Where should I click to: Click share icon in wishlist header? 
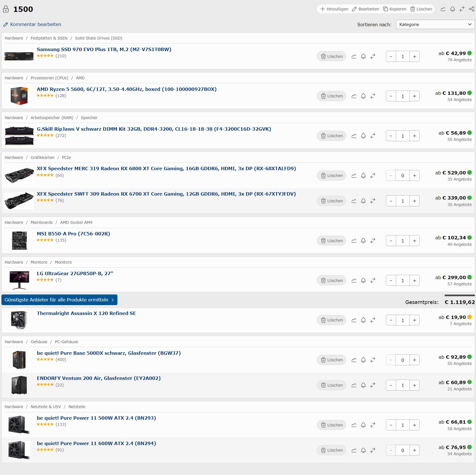471,9
